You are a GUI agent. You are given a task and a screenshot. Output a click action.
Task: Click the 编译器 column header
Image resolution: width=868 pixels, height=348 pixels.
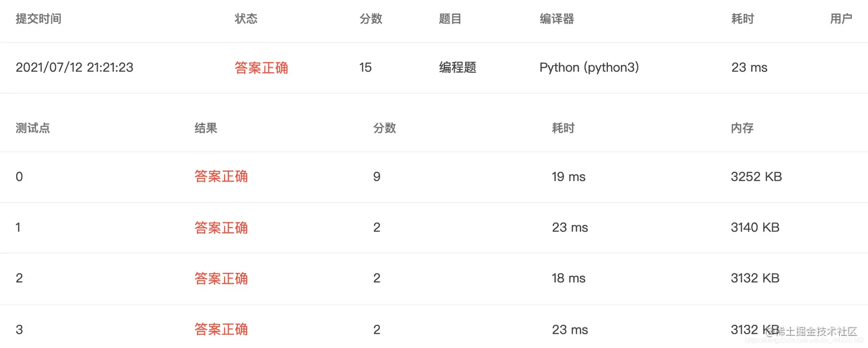pos(557,19)
